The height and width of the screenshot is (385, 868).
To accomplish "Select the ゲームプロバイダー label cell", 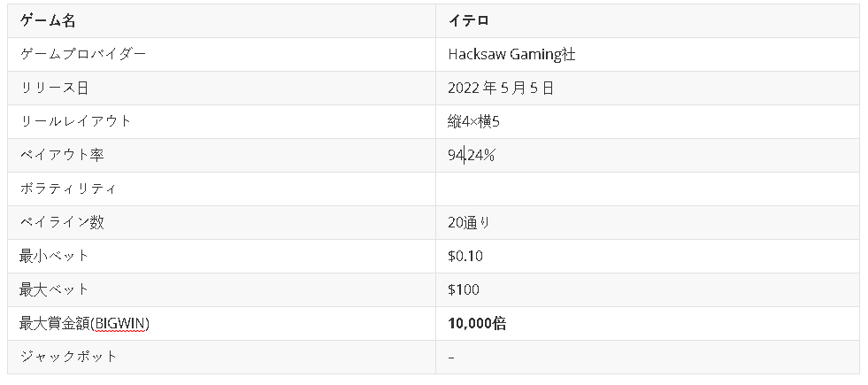I will [83, 54].
